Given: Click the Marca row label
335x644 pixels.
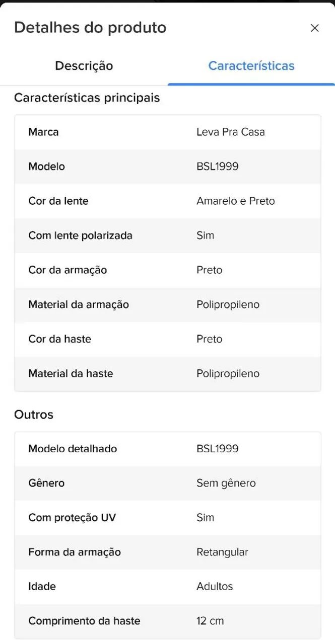Looking at the screenshot, I should pyautogui.click(x=43, y=132).
